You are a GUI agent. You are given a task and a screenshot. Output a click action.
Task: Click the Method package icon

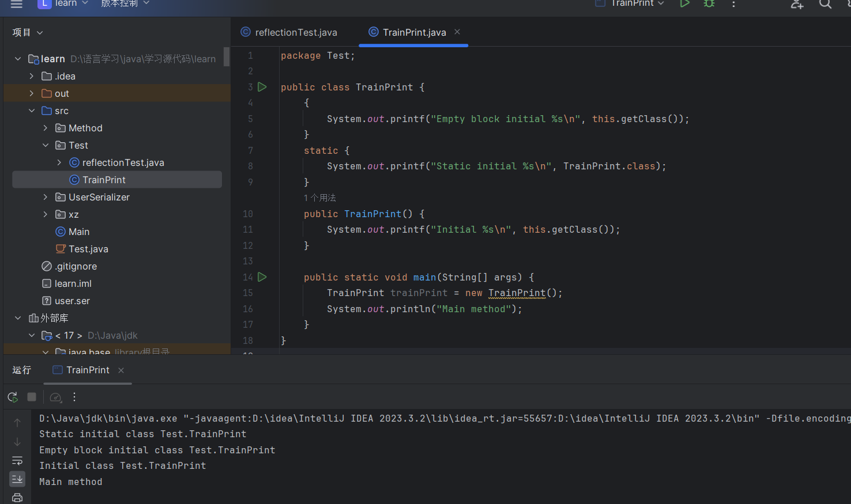pyautogui.click(x=61, y=128)
